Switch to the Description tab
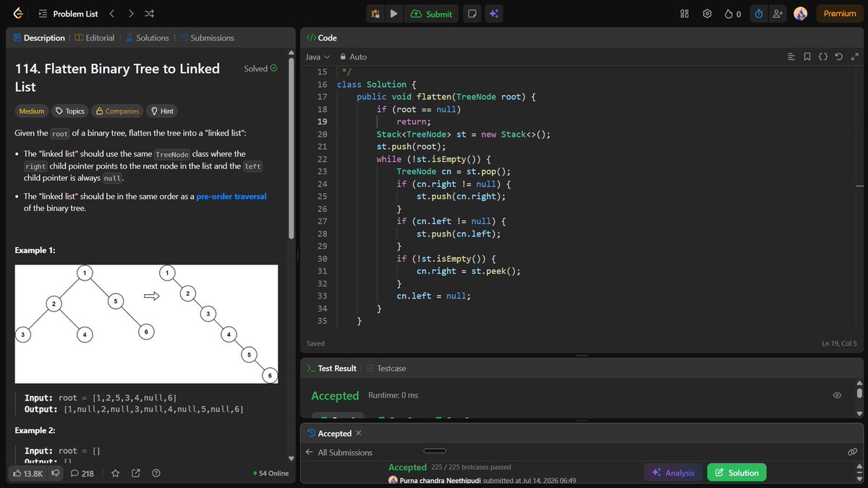Image resolution: width=868 pixels, height=488 pixels. tap(38, 38)
